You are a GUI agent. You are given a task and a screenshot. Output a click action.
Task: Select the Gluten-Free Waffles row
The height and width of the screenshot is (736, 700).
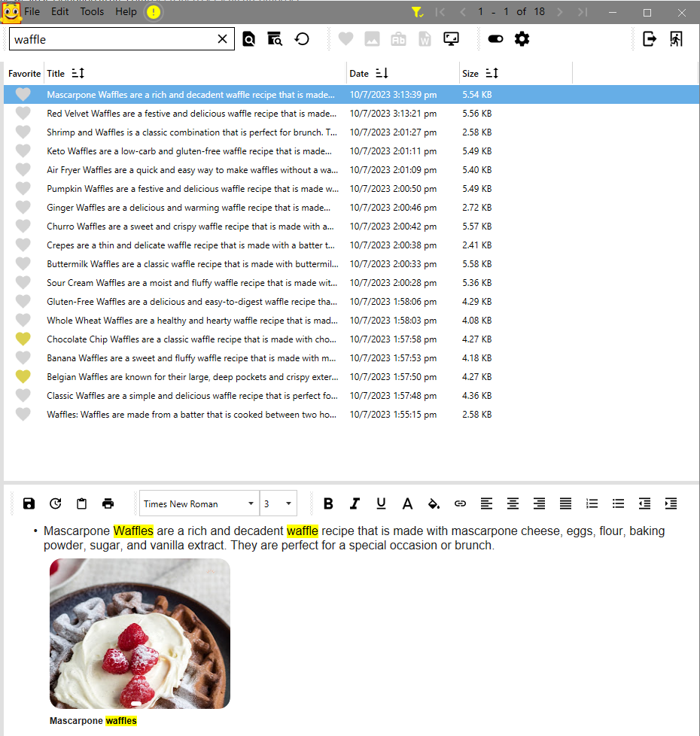click(352, 301)
